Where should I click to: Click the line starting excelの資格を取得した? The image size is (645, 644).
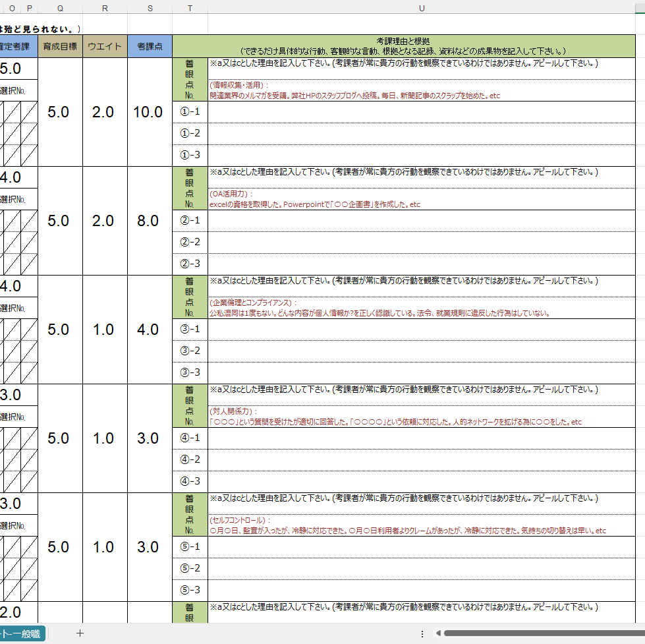(315, 204)
